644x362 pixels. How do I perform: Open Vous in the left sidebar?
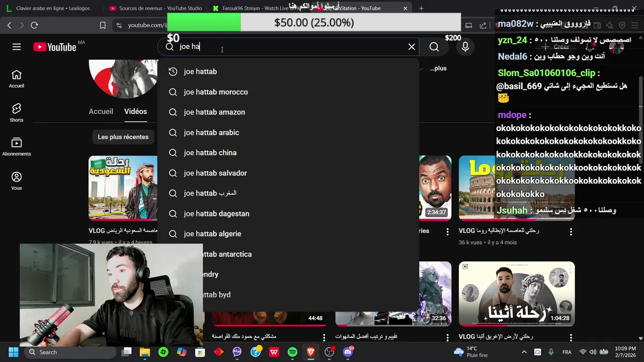pos(17,181)
